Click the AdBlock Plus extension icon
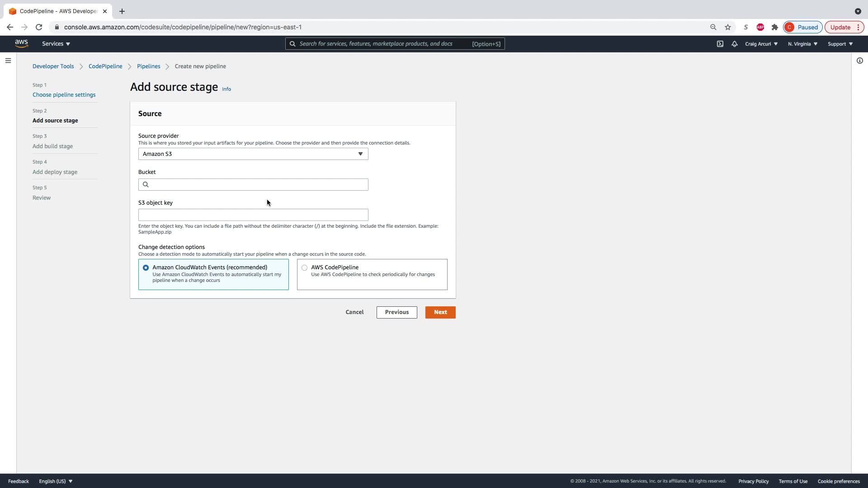 click(x=760, y=27)
